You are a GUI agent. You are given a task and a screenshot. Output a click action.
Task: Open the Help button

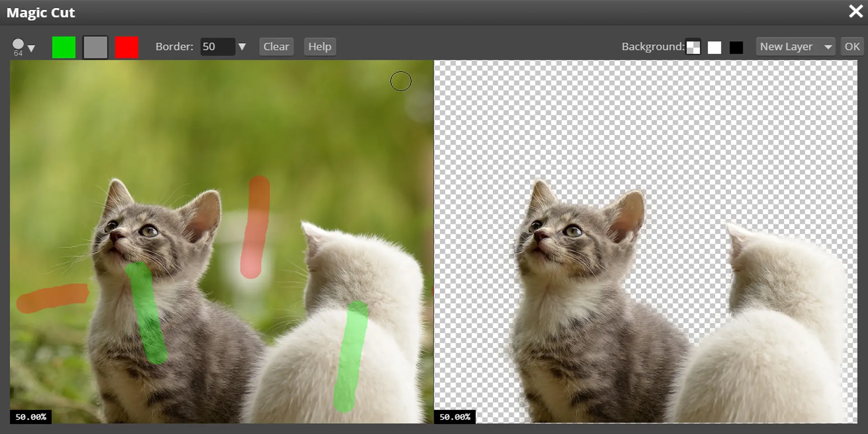[x=320, y=47]
